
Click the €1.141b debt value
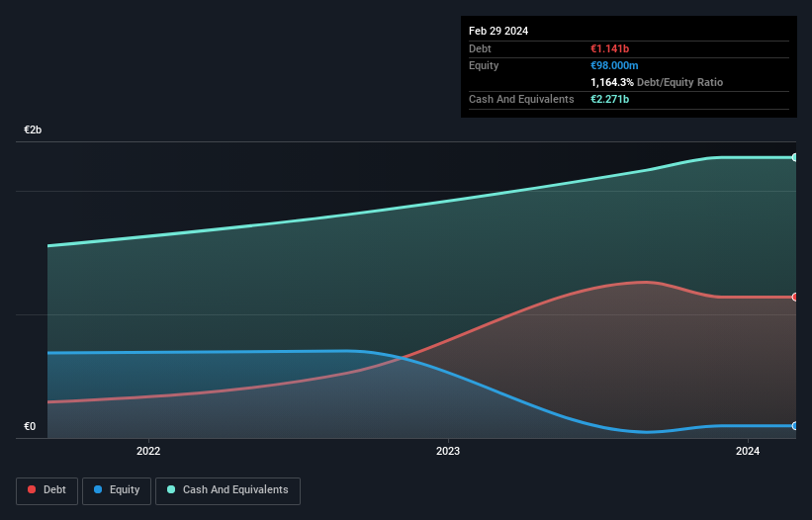click(x=609, y=48)
